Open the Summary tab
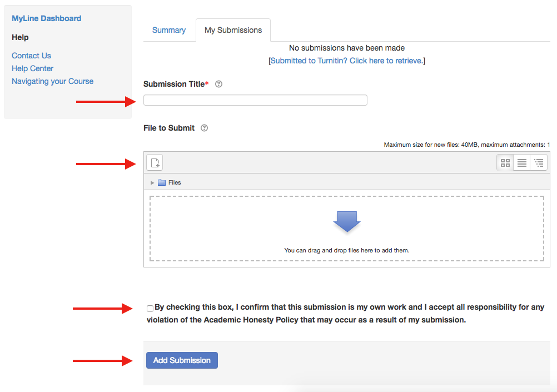This screenshot has height=392, width=557. [x=169, y=30]
